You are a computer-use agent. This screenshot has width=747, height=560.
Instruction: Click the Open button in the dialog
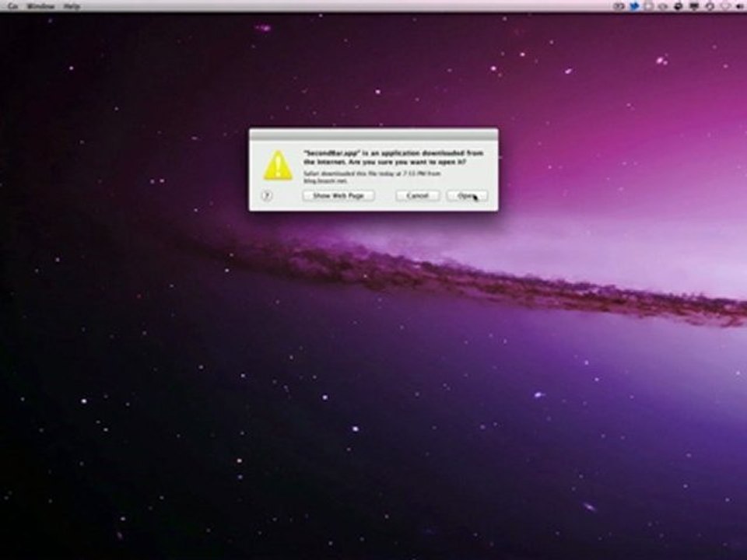pyautogui.click(x=467, y=196)
